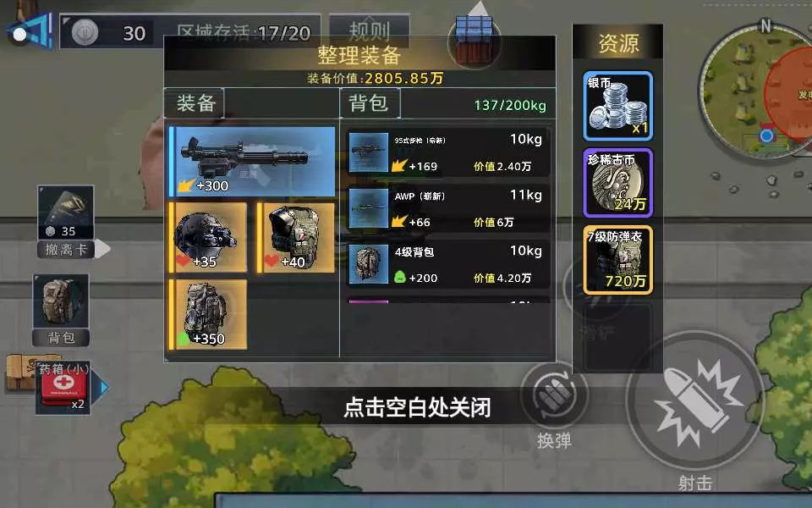
Task: Select the tactical vest armor slot
Action: 296,237
